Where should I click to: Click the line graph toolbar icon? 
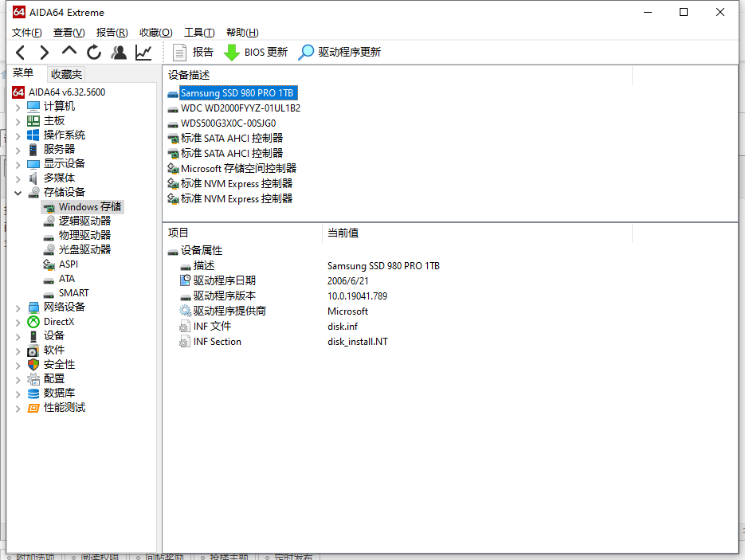point(143,53)
